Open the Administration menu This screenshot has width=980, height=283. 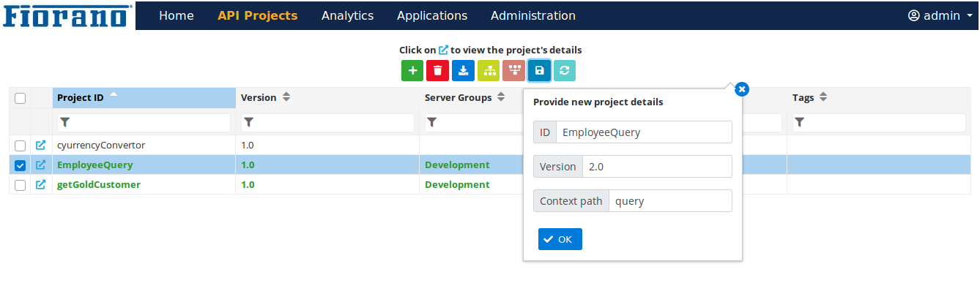533,15
